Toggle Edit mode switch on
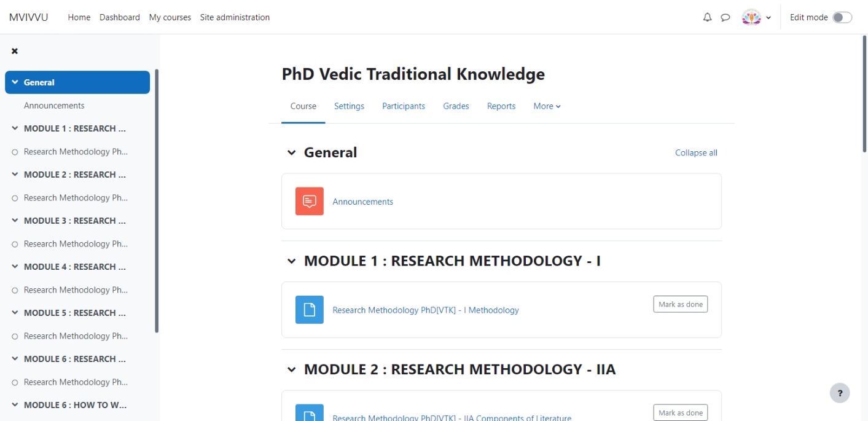 (x=842, y=17)
